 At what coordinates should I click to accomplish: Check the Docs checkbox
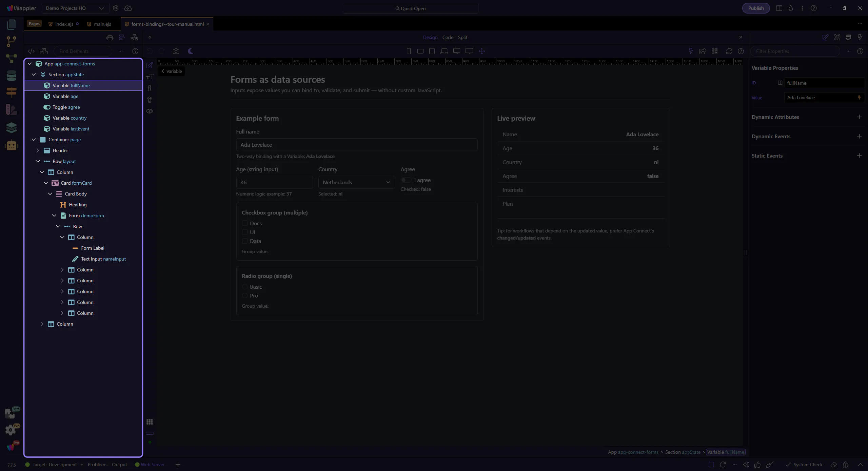(245, 223)
